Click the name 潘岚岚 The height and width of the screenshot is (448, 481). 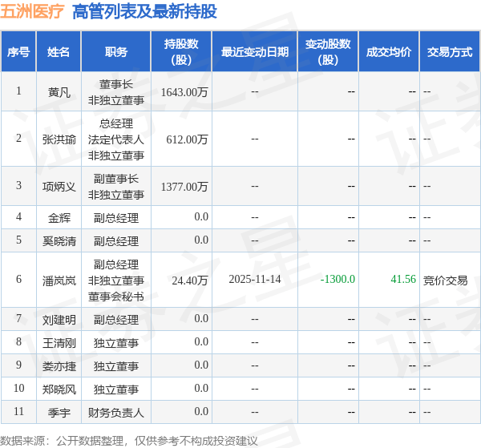[59, 281]
